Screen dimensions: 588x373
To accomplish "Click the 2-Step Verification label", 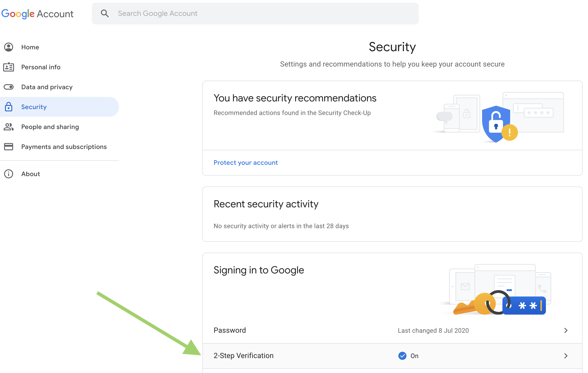I will [244, 356].
